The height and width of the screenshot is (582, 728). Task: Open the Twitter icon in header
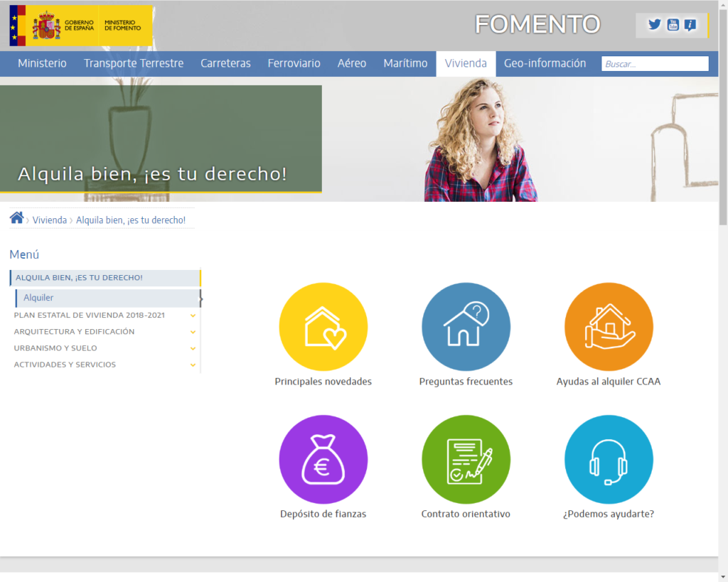(655, 25)
